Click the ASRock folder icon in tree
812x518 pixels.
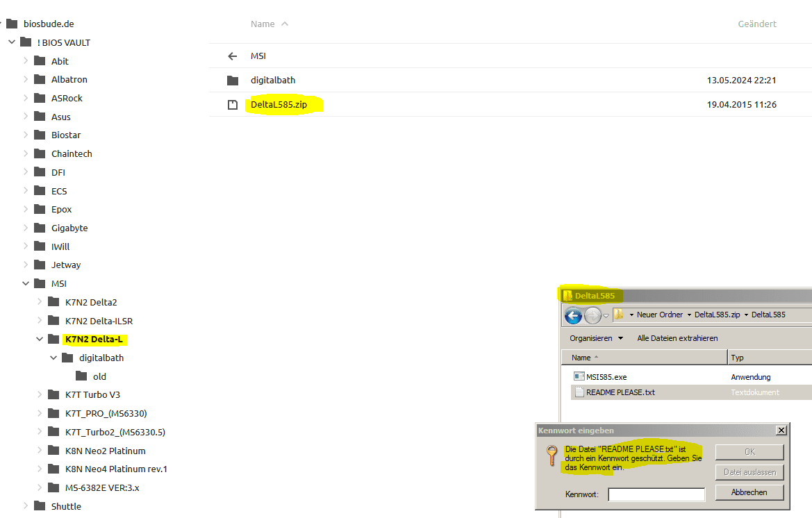(x=40, y=98)
